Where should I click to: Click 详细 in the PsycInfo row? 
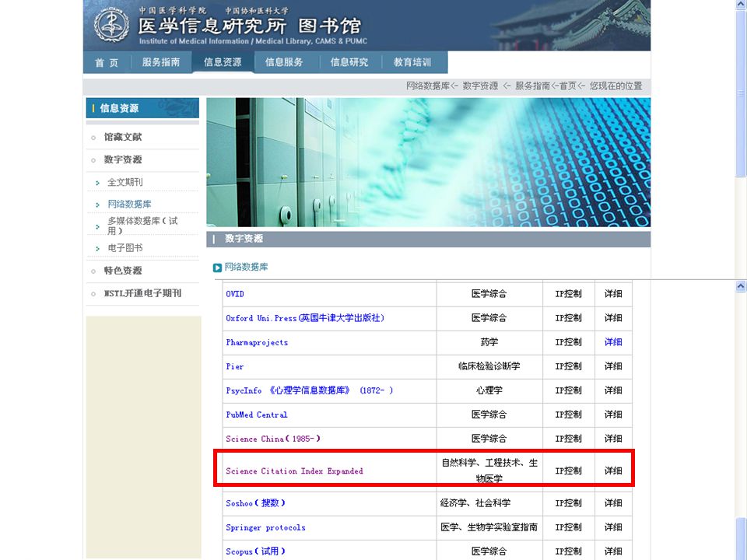tap(613, 390)
